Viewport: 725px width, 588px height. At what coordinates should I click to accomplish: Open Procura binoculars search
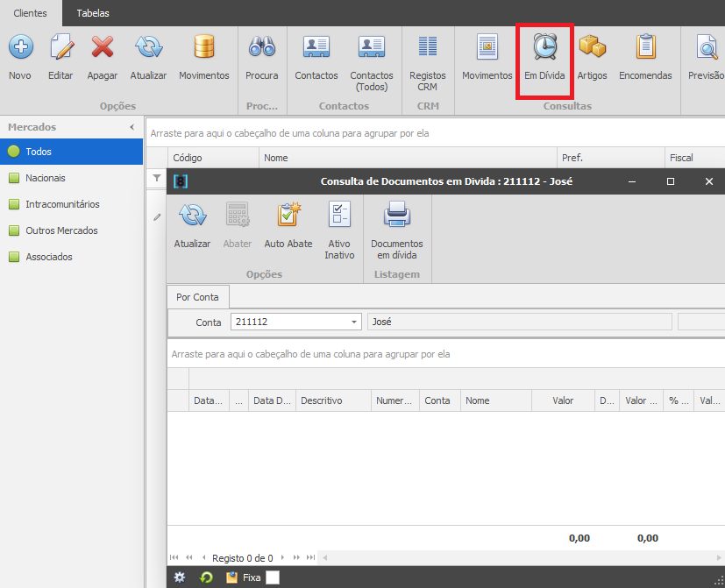tap(262, 47)
